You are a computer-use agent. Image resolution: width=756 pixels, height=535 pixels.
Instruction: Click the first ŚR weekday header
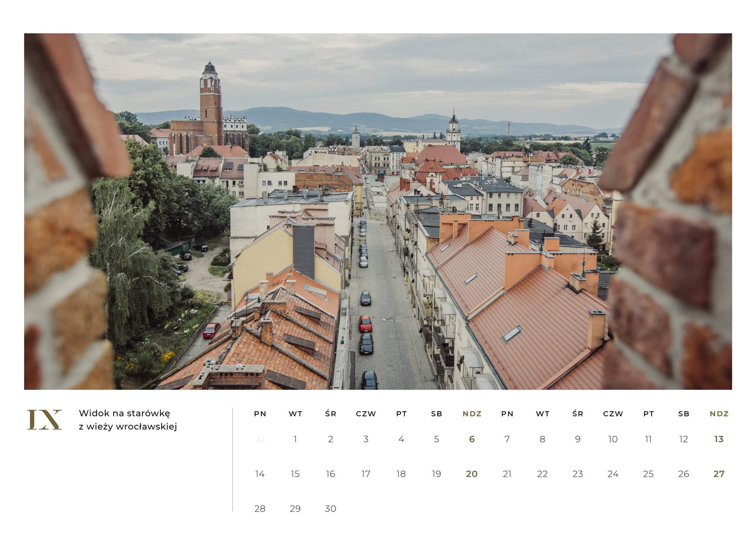click(x=331, y=413)
